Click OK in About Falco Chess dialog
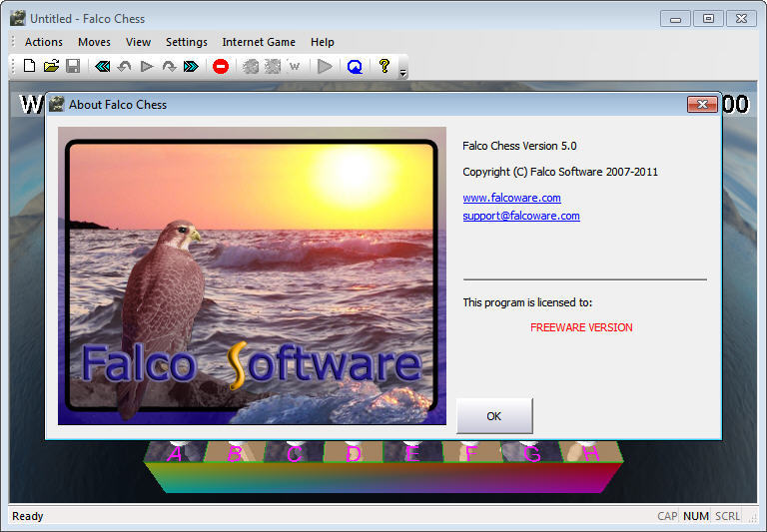 [494, 415]
